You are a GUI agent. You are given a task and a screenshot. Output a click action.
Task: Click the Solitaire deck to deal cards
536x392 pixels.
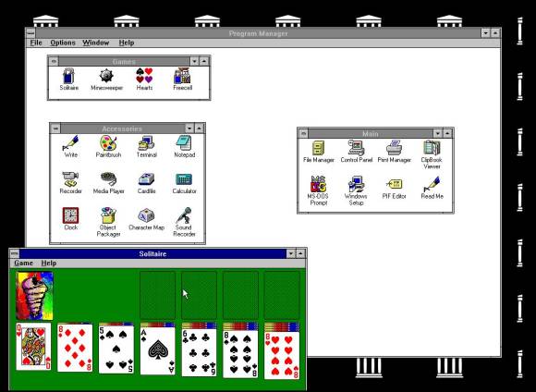34,296
